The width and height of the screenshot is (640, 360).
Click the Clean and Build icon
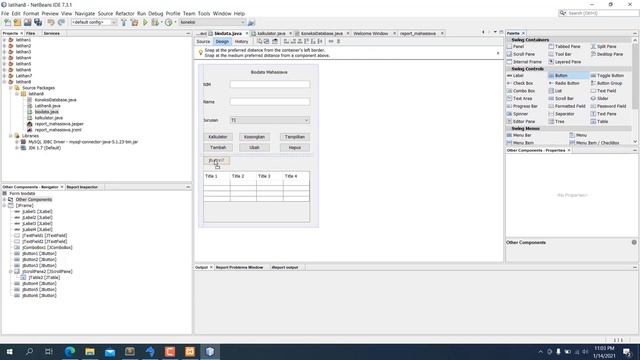pos(134,22)
